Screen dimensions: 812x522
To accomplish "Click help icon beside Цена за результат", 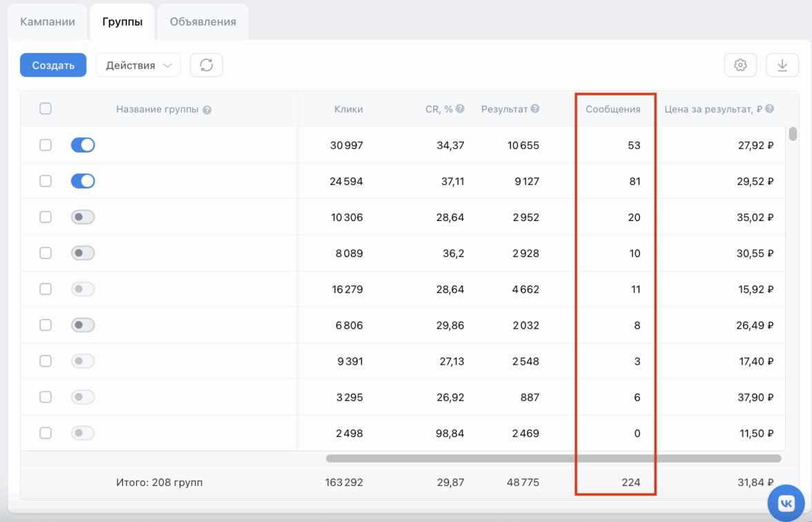I will 769,109.
